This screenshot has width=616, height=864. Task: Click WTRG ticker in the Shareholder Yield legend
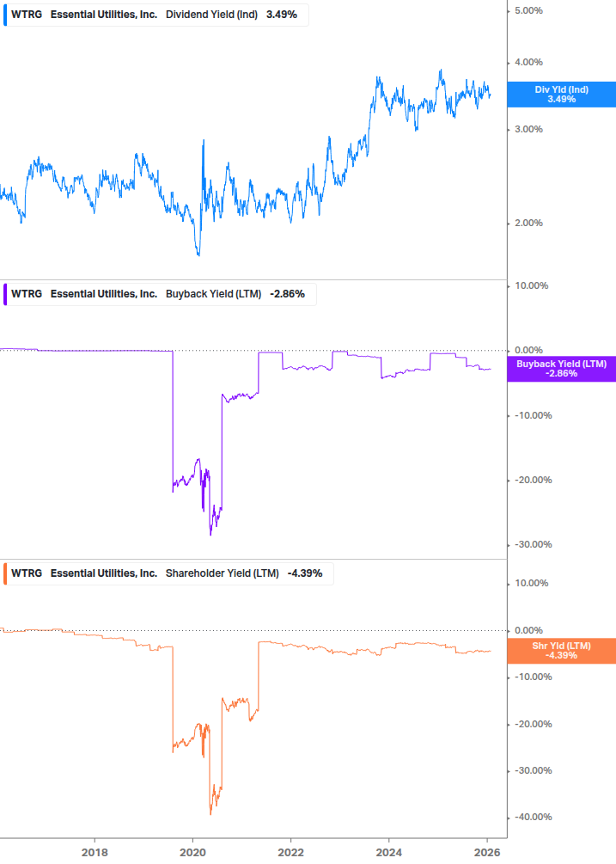tap(27, 573)
